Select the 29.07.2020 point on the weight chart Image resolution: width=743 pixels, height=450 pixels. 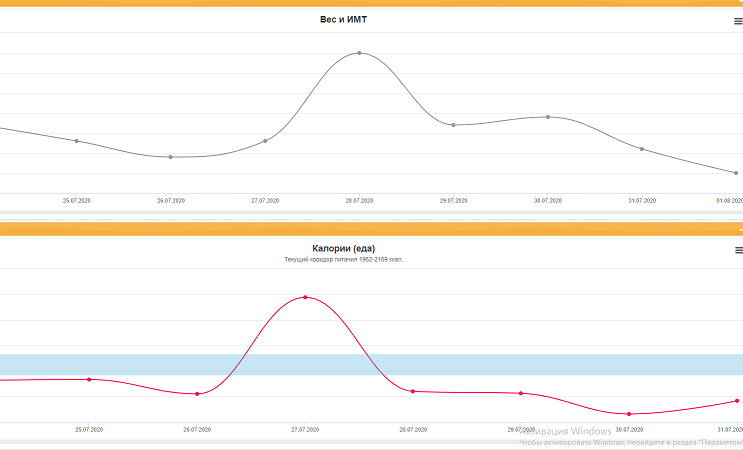pos(453,125)
